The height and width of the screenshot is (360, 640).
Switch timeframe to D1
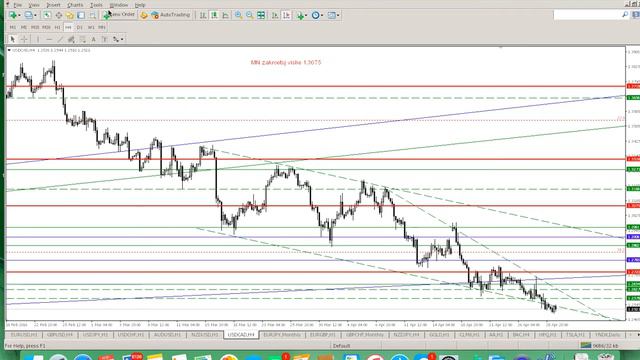80,27
